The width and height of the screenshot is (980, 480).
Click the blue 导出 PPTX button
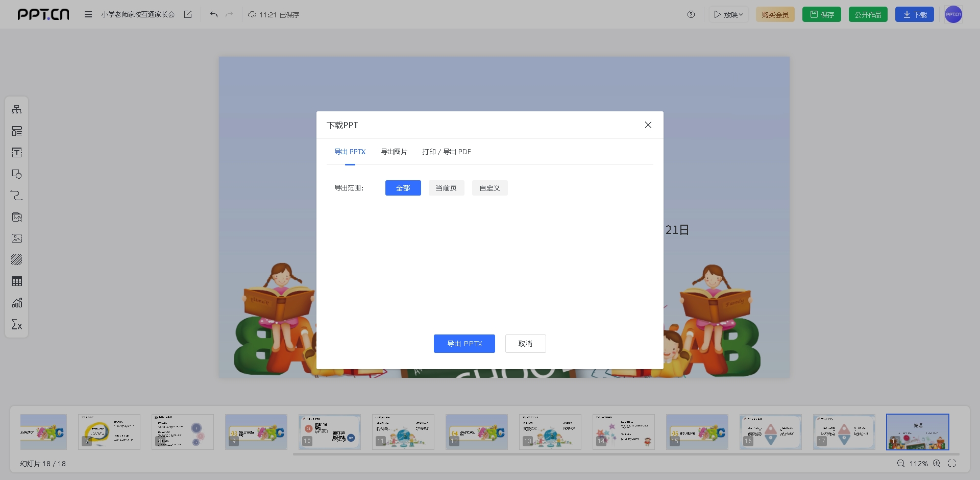click(x=464, y=344)
